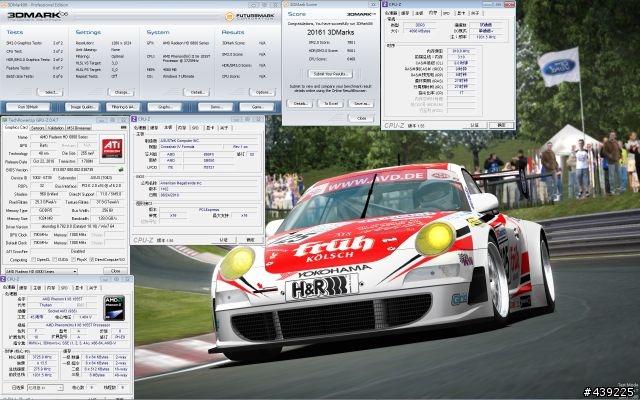Open SPD tab in CPU-Z memory window
This screenshot has width=640, height=400.
tap(447, 13)
